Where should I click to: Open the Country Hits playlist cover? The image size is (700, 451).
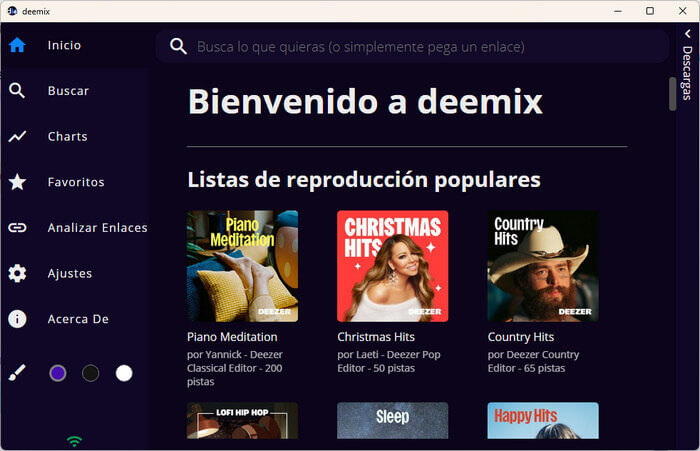coord(543,266)
